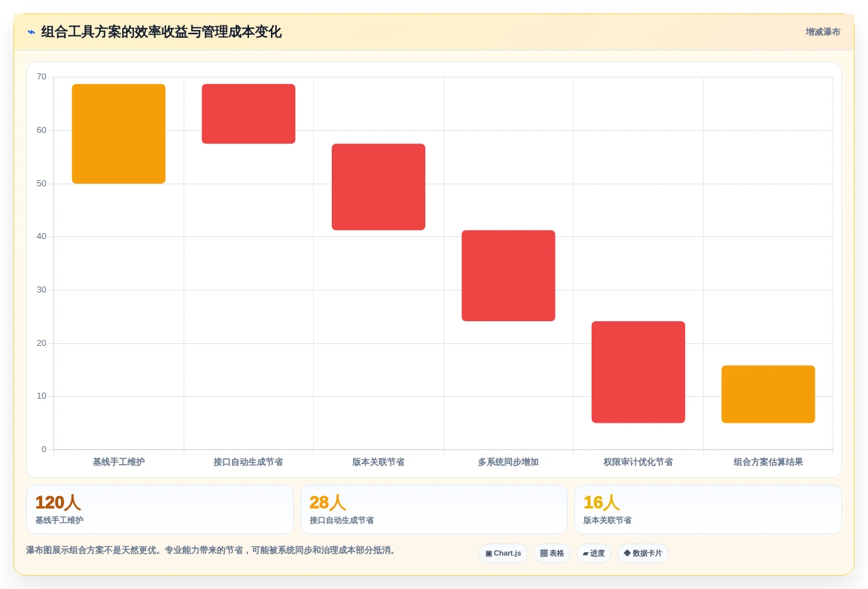Image resolution: width=868 pixels, height=589 pixels.
Task: Select the red 权限审计优化节省 bar
Action: click(x=638, y=372)
